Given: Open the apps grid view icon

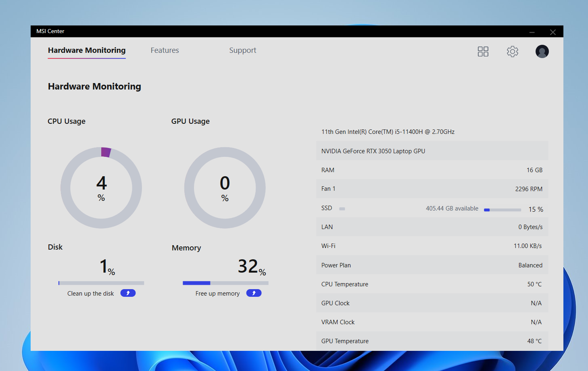Looking at the screenshot, I should [x=483, y=51].
